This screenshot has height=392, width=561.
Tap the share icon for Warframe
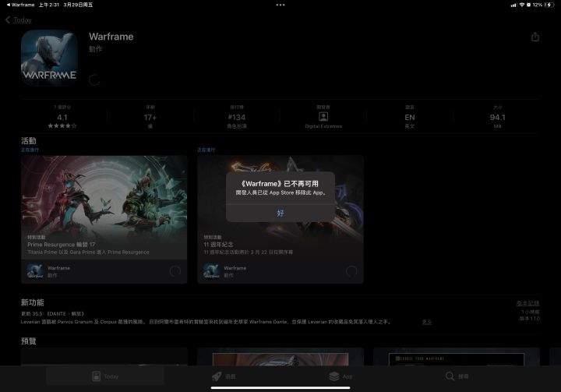[x=535, y=37]
